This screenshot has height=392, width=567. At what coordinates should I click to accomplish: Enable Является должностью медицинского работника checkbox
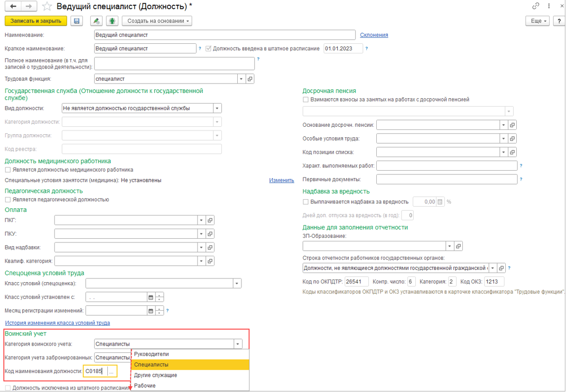[x=8, y=170]
